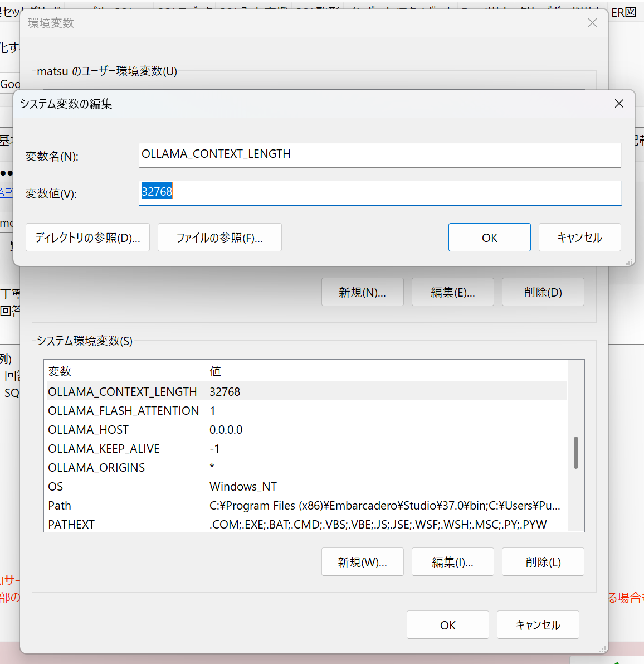The width and height of the screenshot is (644, 664).
Task: Click the 変数名 input field
Action: tap(379, 154)
